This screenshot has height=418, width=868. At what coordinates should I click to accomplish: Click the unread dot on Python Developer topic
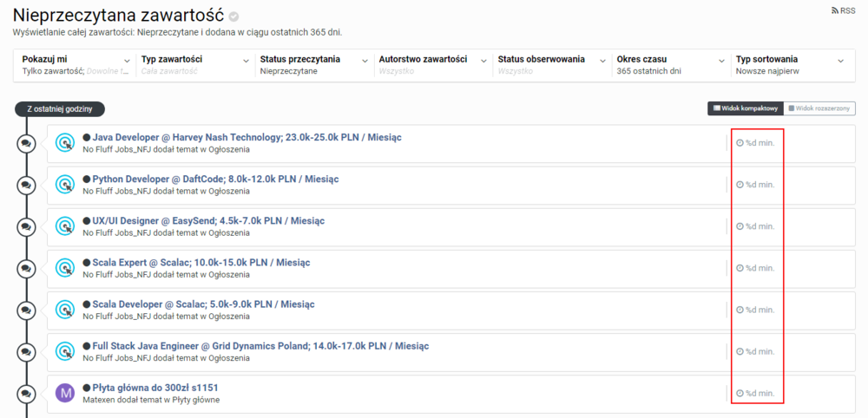86,180
